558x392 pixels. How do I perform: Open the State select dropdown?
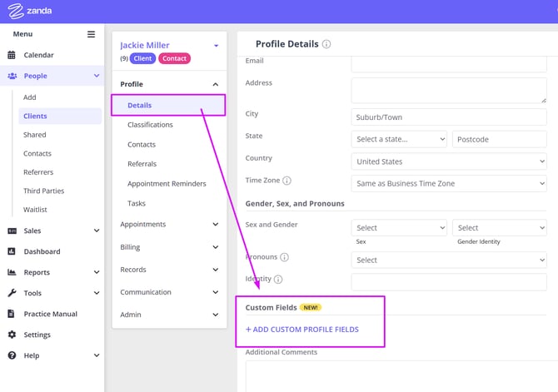(x=398, y=139)
